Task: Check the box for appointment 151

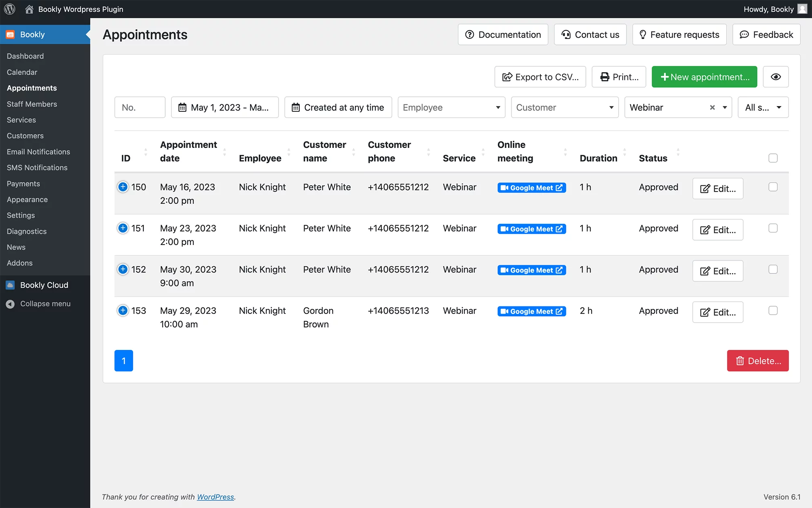Action: coord(773,228)
